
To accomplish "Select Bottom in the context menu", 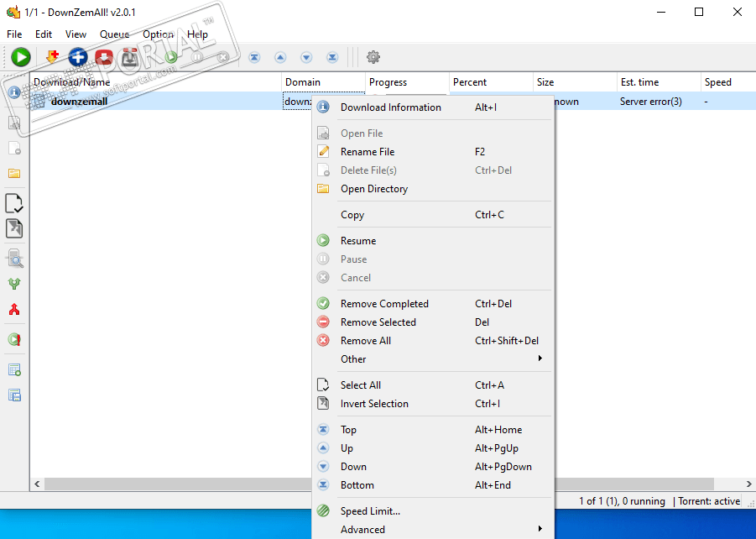I will pyautogui.click(x=433, y=485).
